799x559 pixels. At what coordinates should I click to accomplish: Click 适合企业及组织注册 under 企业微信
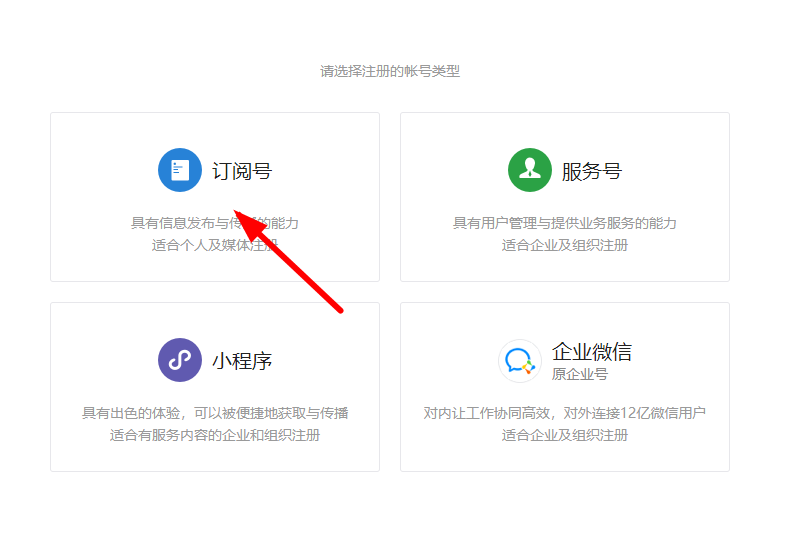click(x=565, y=435)
